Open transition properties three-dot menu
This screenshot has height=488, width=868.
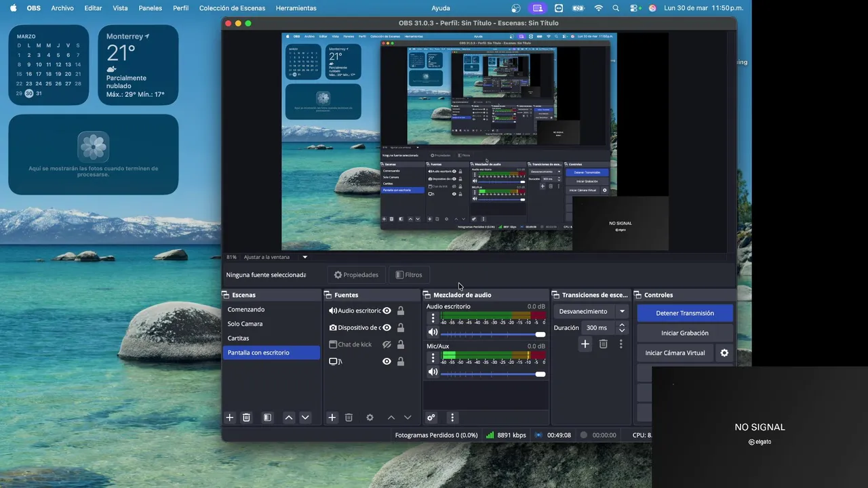click(x=620, y=344)
